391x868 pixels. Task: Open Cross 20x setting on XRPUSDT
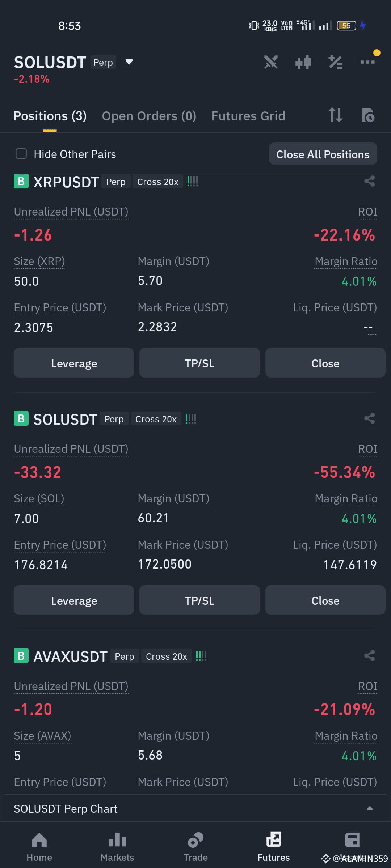coord(158,182)
